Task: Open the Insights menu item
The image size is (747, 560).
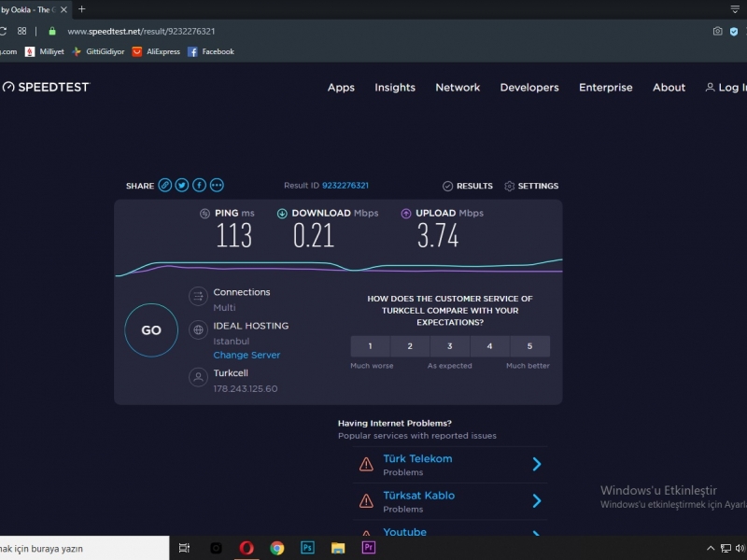Action: tap(395, 88)
